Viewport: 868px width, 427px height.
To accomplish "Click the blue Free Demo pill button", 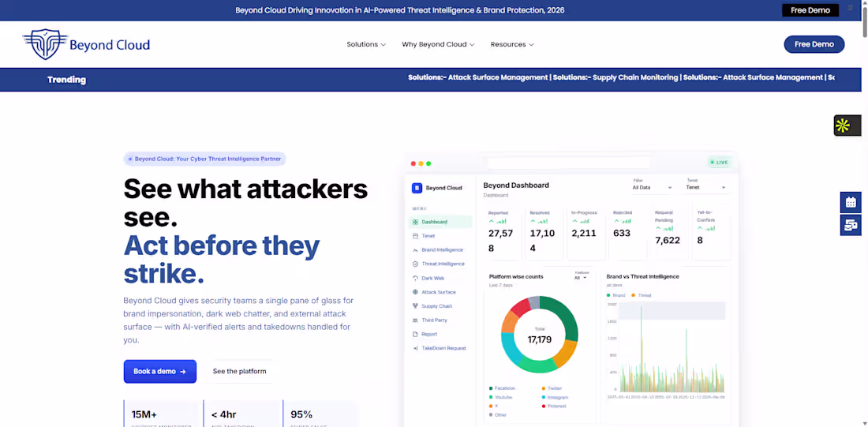I will coord(814,44).
